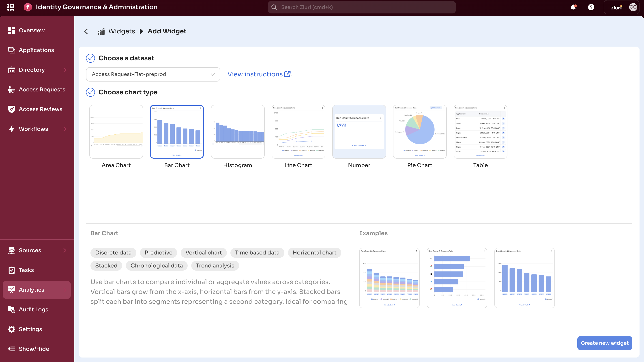This screenshot has width=644, height=362.
Task: Select the Area Chart type
Action: coord(116,131)
